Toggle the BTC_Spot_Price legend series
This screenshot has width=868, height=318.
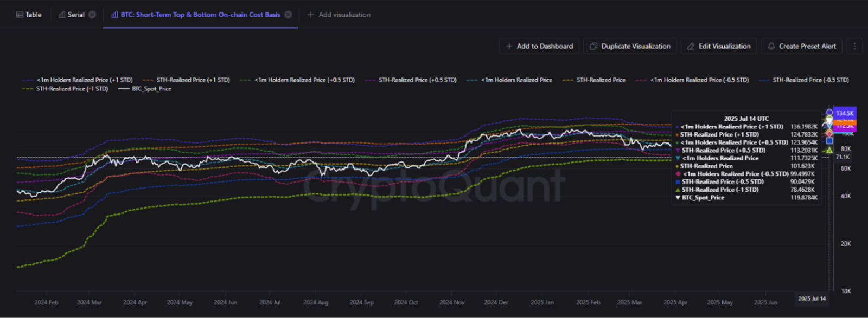coord(145,89)
